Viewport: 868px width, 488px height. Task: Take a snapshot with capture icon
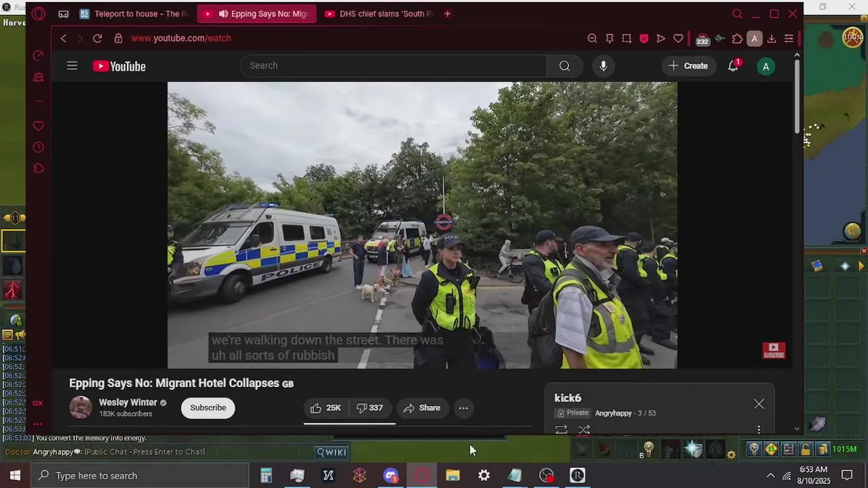627,39
